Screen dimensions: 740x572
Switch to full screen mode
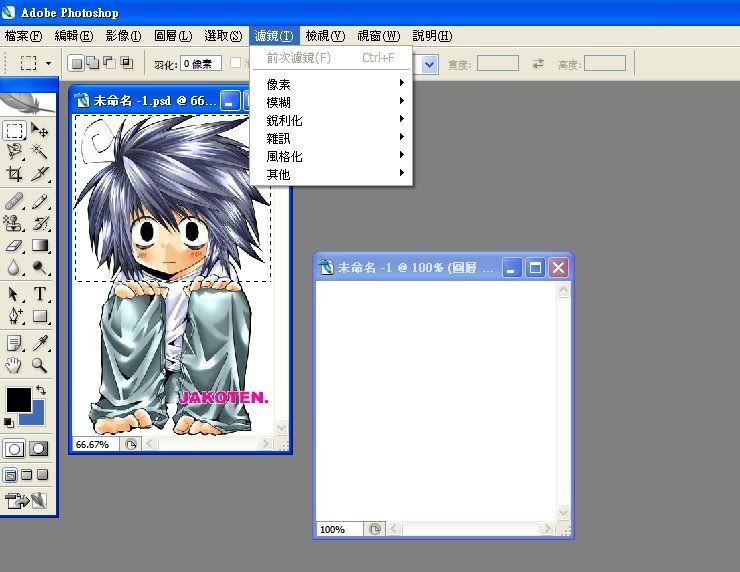[42, 475]
